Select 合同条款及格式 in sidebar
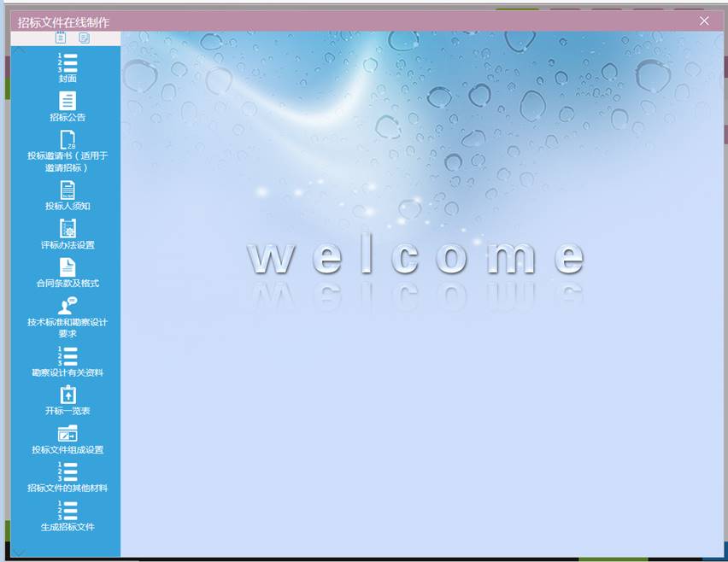Viewport: 728px width, 562px height. tap(68, 272)
